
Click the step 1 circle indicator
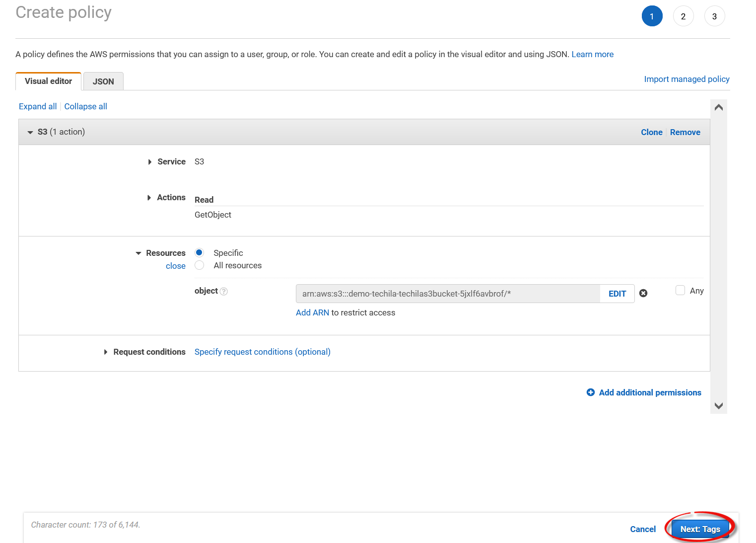pos(652,16)
